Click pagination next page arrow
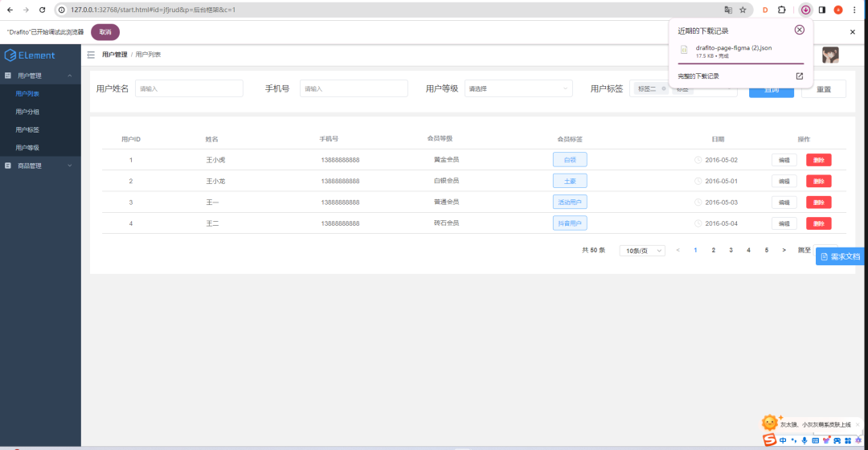The image size is (868, 450). (x=784, y=250)
